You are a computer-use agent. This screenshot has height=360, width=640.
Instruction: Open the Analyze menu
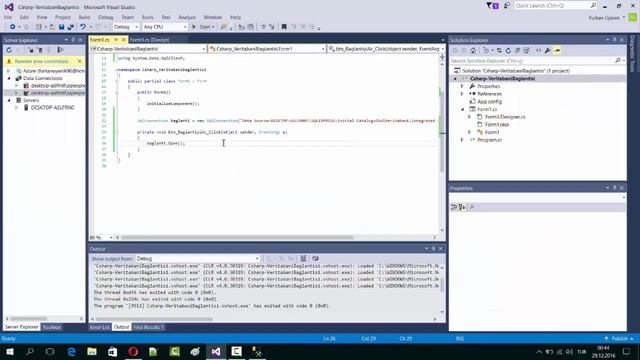tap(187, 17)
